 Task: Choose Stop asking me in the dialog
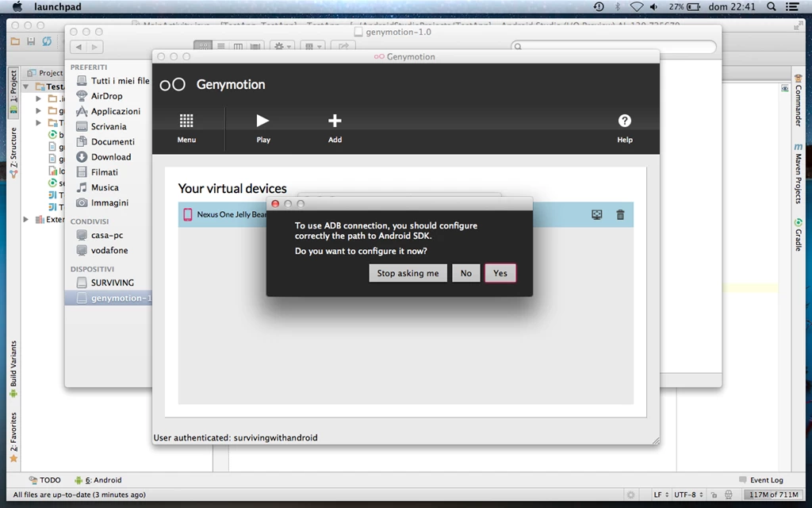pos(408,273)
